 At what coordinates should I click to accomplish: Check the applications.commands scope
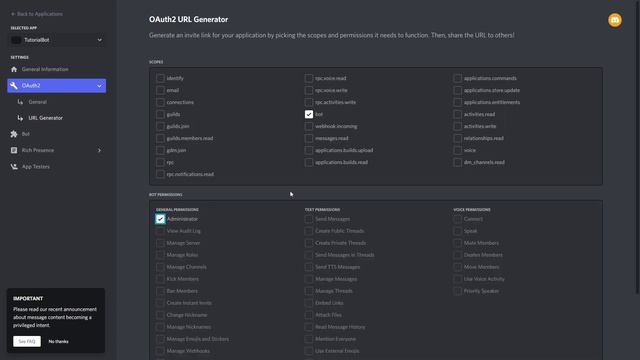pos(458,78)
